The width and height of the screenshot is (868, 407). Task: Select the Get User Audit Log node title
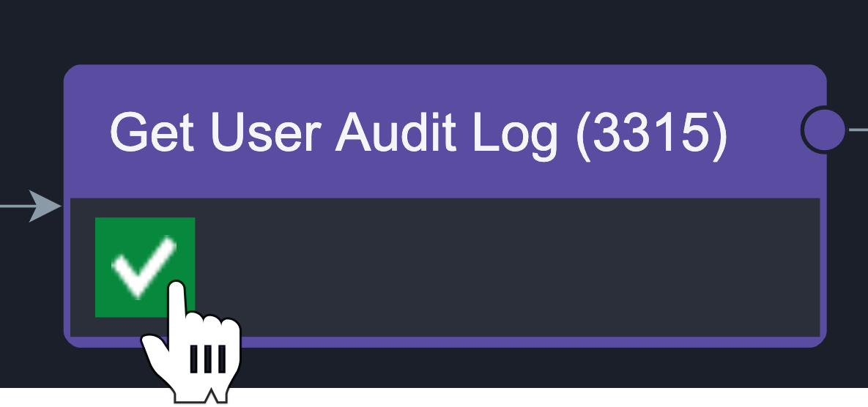tap(418, 132)
